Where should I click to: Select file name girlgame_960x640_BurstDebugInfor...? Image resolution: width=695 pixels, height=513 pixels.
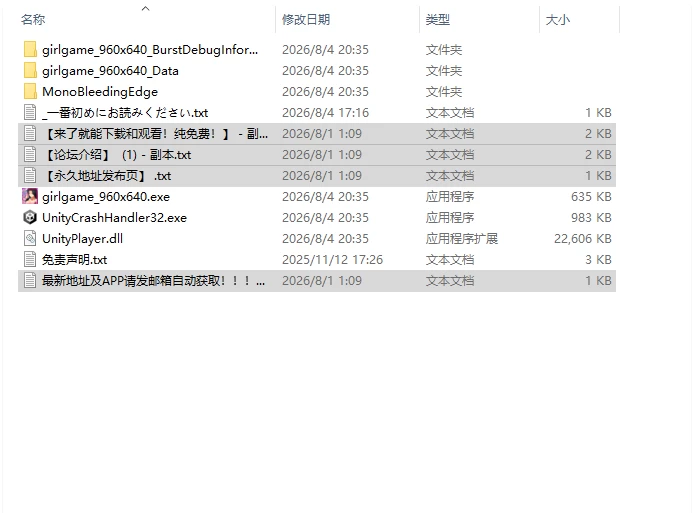[x=150, y=50]
